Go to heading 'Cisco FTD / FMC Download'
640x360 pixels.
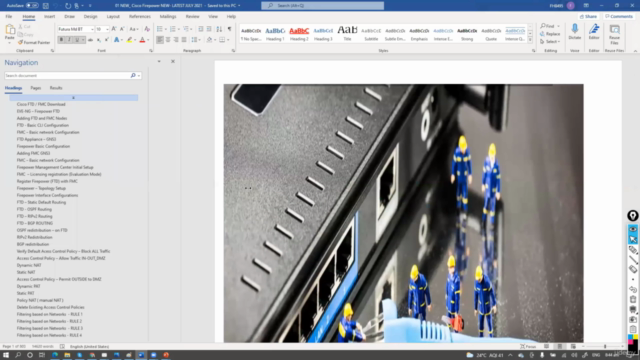coord(41,104)
